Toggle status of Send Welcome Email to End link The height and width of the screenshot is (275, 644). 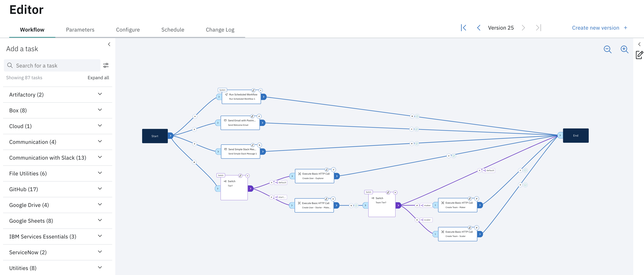tap(417, 129)
